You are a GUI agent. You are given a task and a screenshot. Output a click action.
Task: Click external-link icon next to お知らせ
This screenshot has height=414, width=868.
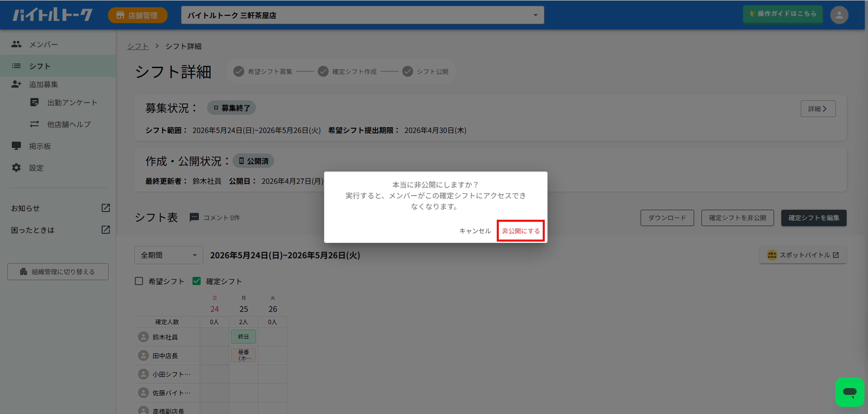(106, 208)
